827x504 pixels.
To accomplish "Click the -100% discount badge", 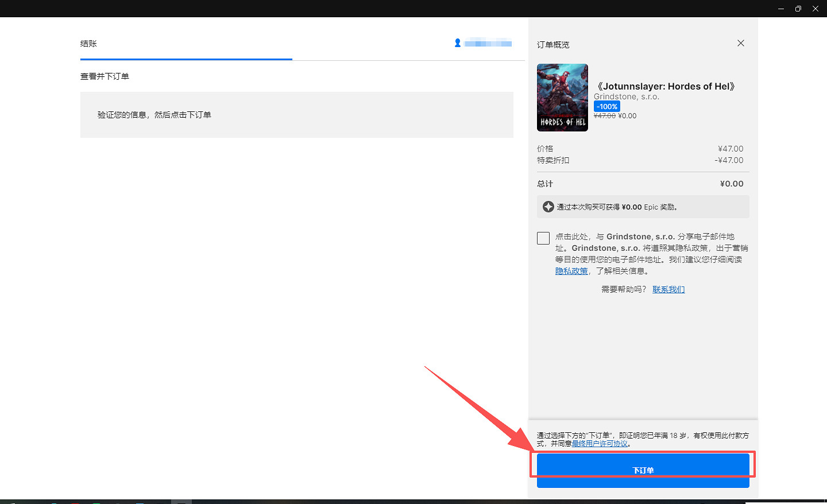I will 606,106.
